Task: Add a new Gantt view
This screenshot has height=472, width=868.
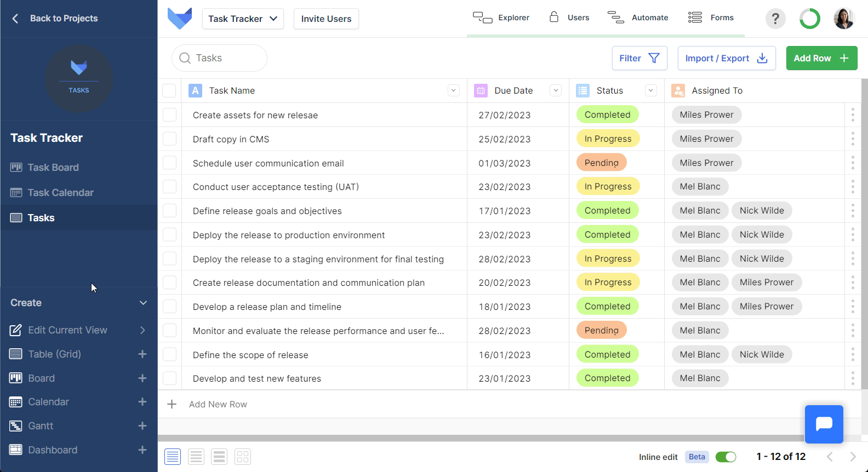Action: (x=142, y=426)
